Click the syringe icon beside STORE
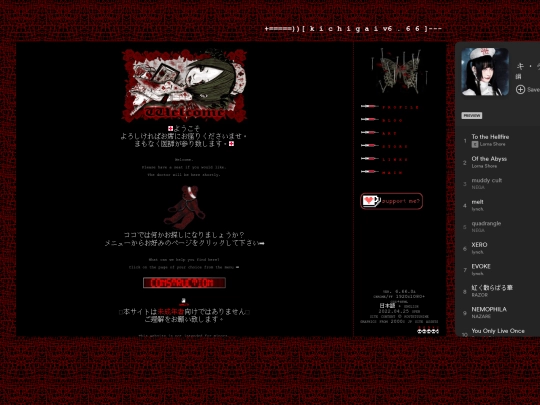The image size is (540, 405). (370, 146)
